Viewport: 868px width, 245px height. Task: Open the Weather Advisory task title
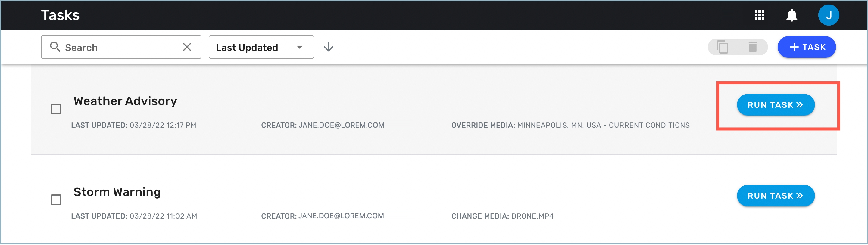(125, 101)
